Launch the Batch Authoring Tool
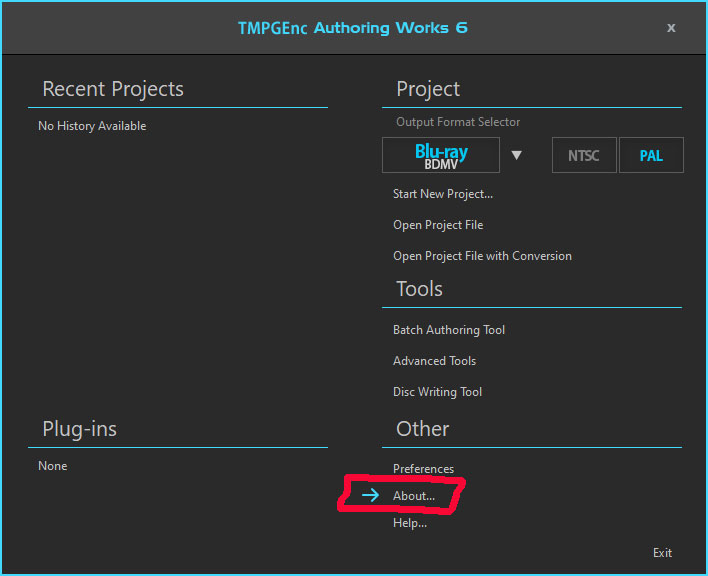708x576 pixels. [449, 330]
